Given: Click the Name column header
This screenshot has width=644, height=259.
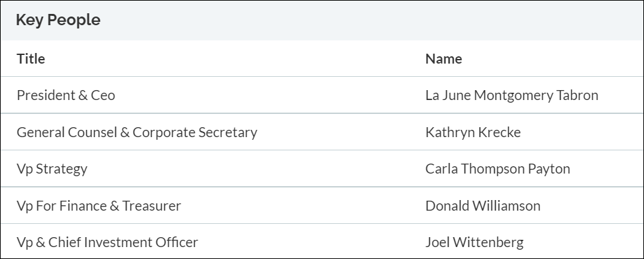Looking at the screenshot, I should 443,59.
